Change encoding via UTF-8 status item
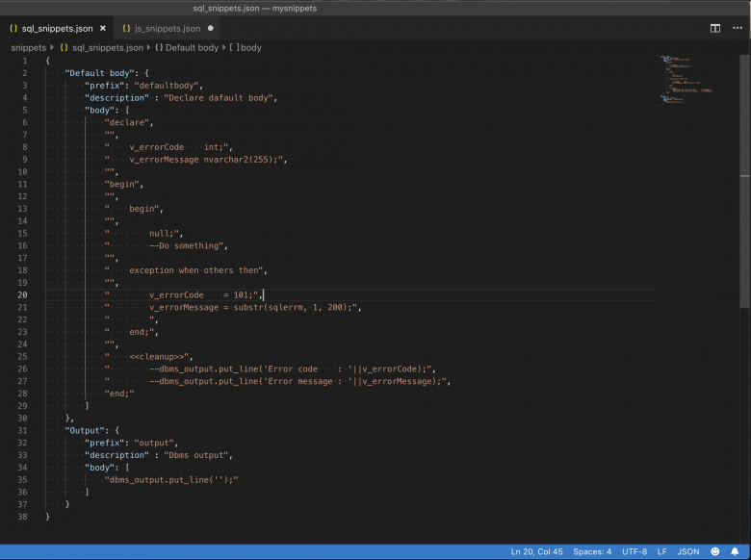 (634, 552)
